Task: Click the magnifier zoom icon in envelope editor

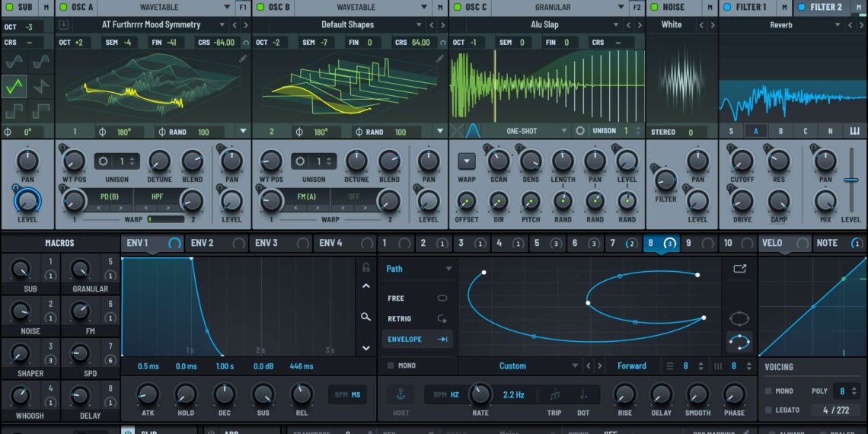Action: (366, 317)
